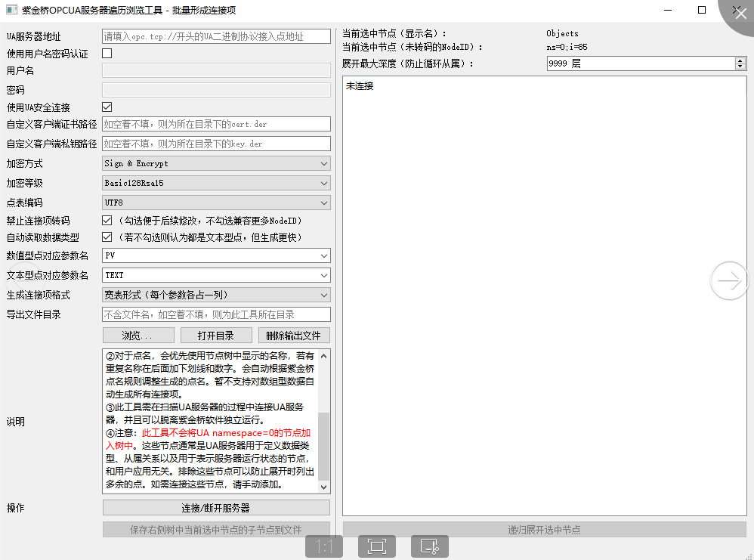754x560 pixels.
Task: Click the 当前选中节点（显示名）label
Action: click(x=394, y=34)
